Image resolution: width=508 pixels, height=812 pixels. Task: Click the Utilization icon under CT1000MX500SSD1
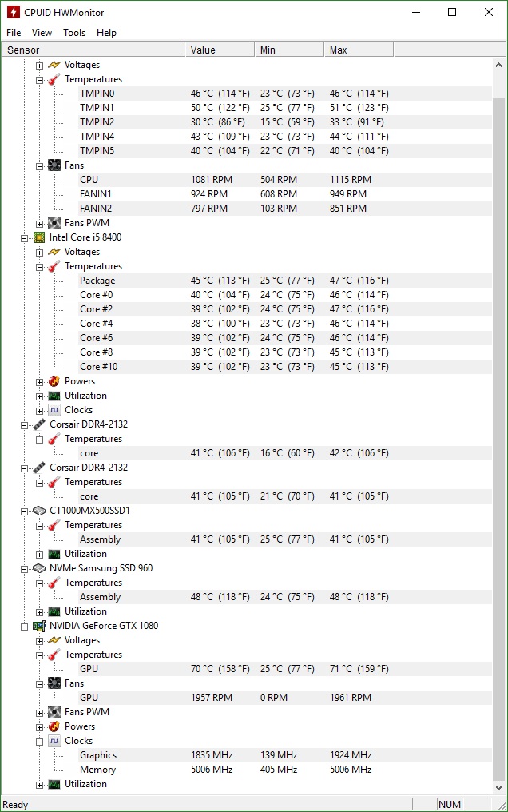[53, 554]
